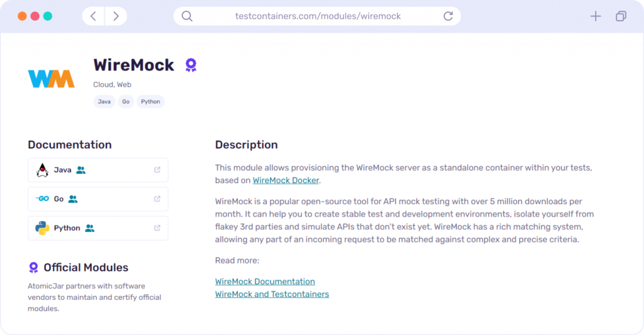The height and width of the screenshot is (335, 644).
Task: Click the Official Modules heading
Action: tap(86, 268)
